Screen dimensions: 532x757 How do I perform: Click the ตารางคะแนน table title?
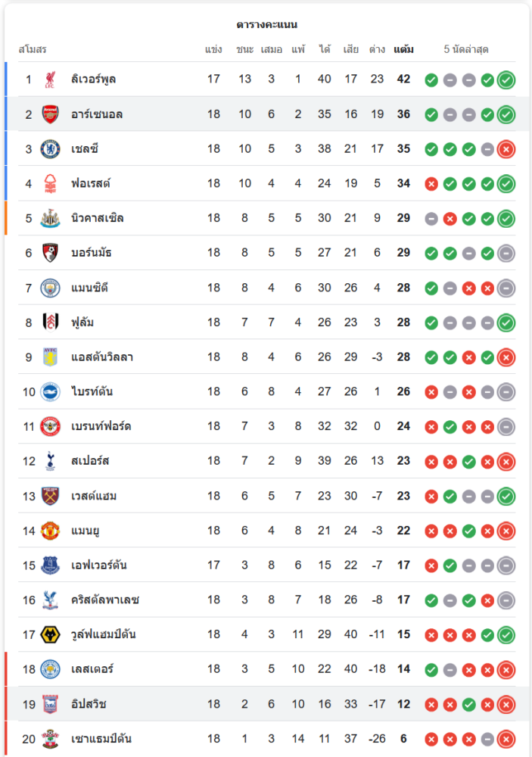(266, 24)
